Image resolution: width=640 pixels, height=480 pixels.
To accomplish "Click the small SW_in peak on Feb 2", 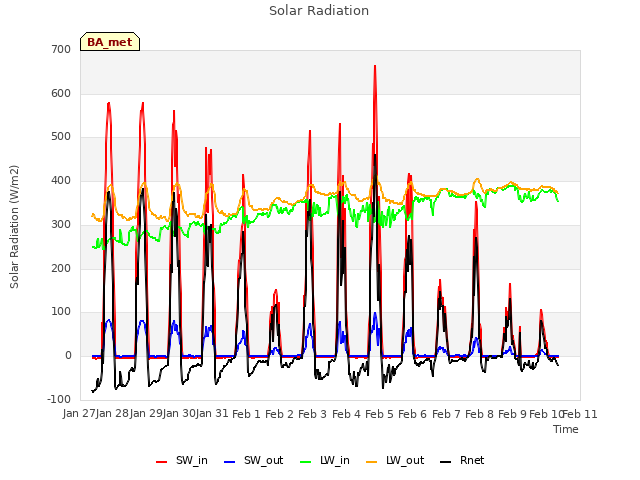I will [276, 290].
